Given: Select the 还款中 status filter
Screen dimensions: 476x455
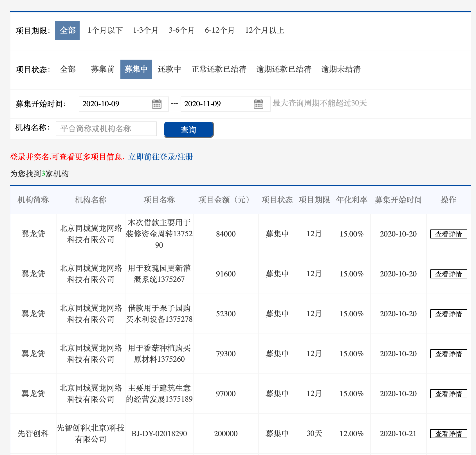Looking at the screenshot, I should (170, 69).
